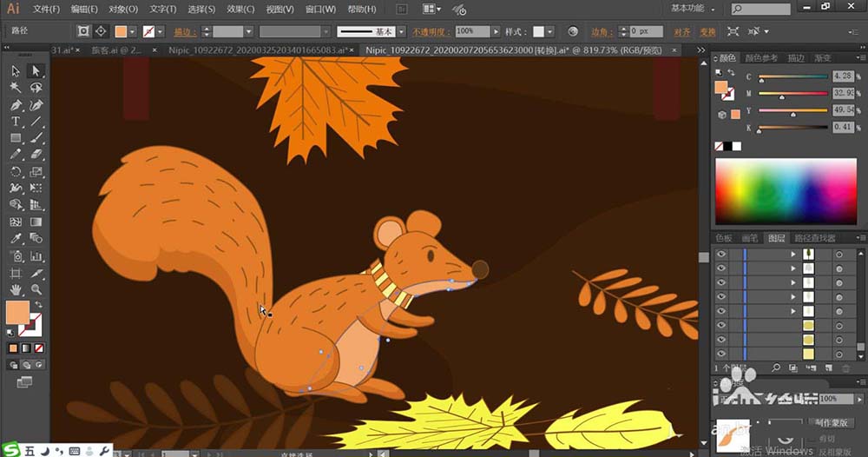Viewport: 868px width, 457px height.
Task: Select the Shape Builder tool
Action: click(x=16, y=205)
